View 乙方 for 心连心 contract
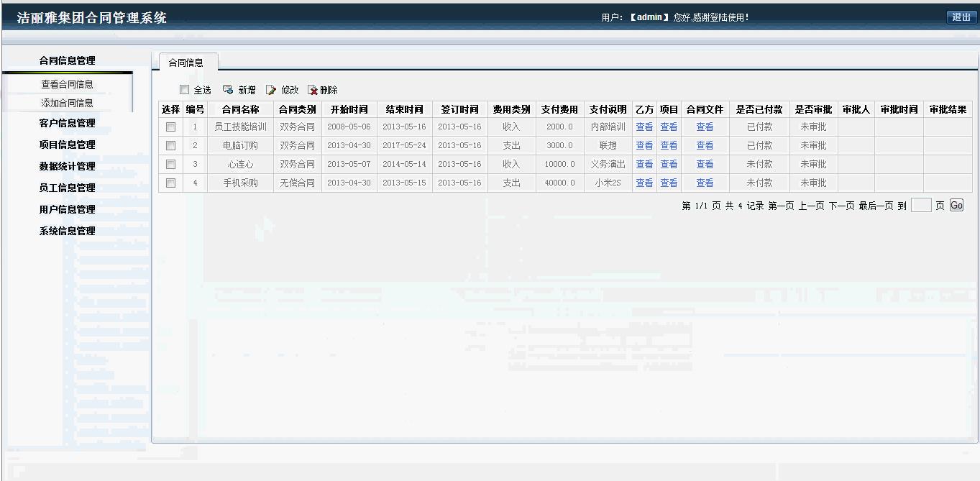Viewport: 980px width, 481px height. click(644, 164)
